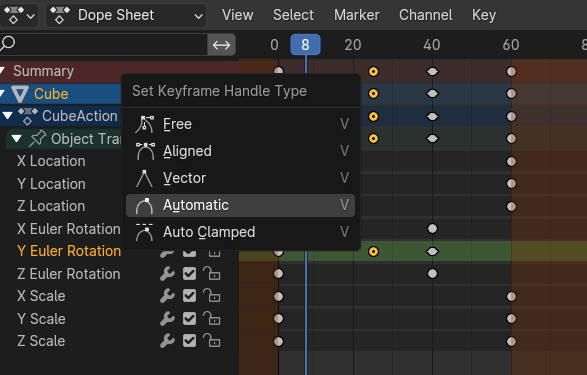Image resolution: width=587 pixels, height=375 pixels.
Task: Click the Free handle icon
Action: coord(145,124)
